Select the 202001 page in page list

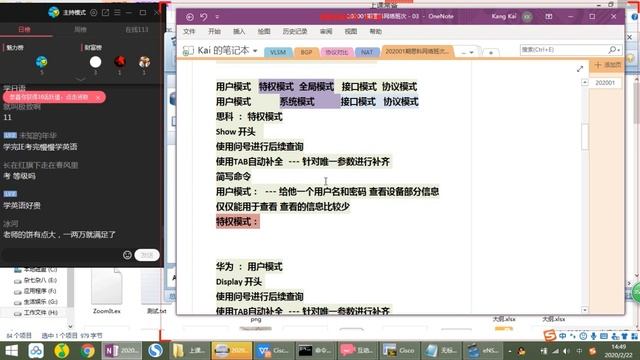605,83
